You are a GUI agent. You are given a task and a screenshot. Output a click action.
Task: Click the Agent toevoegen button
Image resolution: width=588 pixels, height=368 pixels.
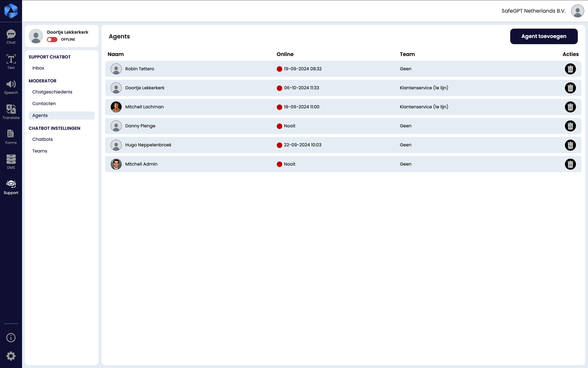tap(544, 36)
